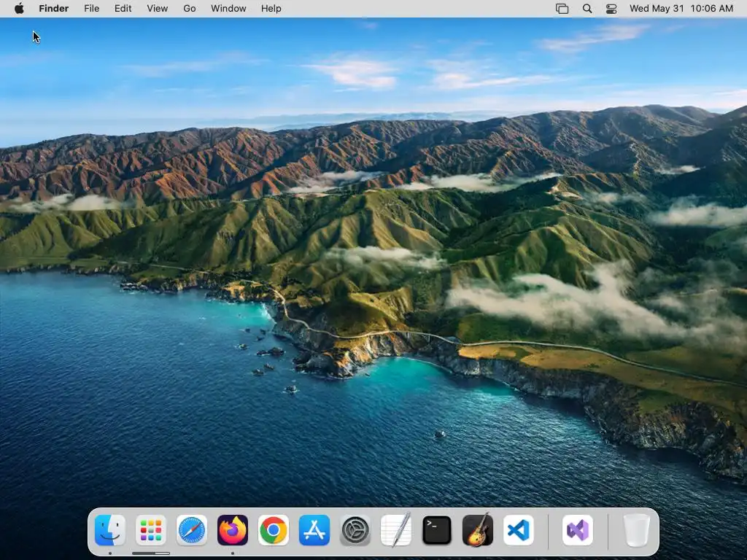Open the Window menu

pyautogui.click(x=228, y=9)
